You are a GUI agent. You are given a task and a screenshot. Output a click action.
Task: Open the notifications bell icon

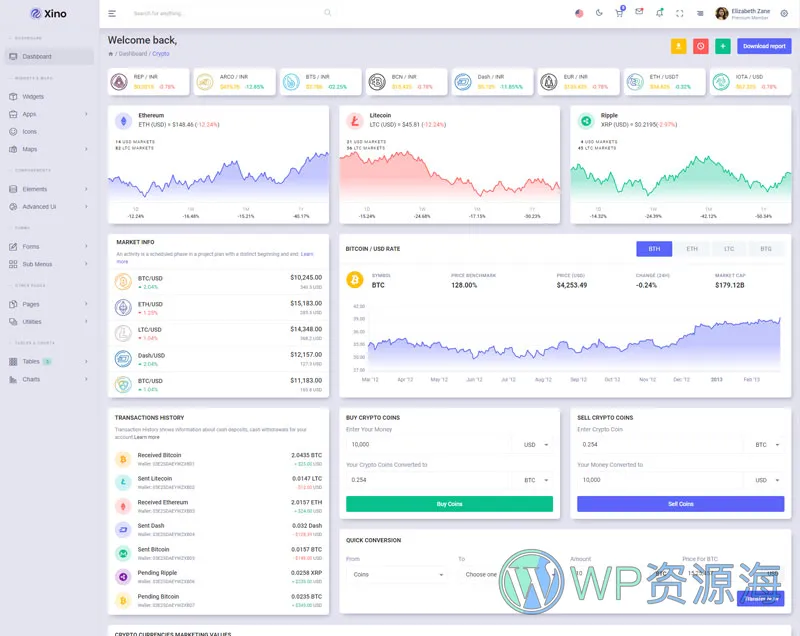659,12
